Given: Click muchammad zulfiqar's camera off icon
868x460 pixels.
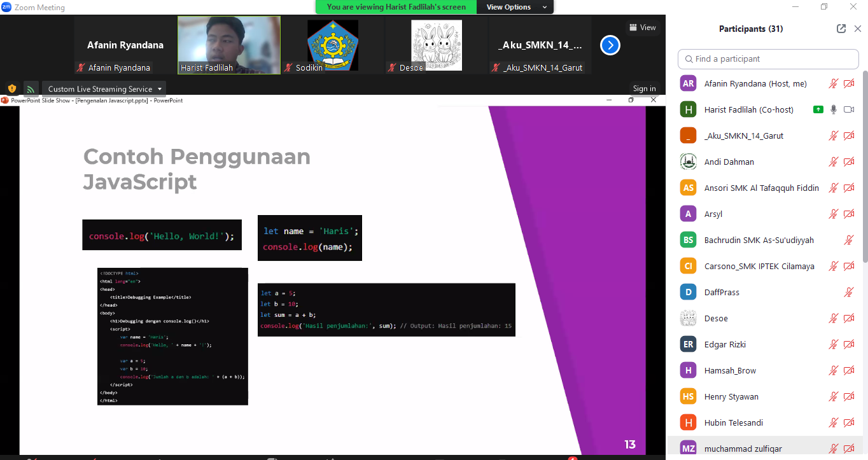Looking at the screenshot, I should pyautogui.click(x=849, y=449).
